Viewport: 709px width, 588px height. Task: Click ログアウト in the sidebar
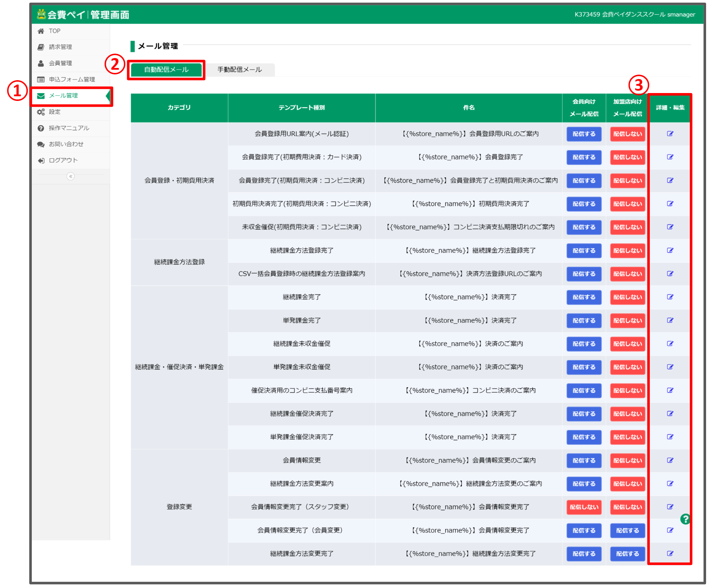pos(63,160)
